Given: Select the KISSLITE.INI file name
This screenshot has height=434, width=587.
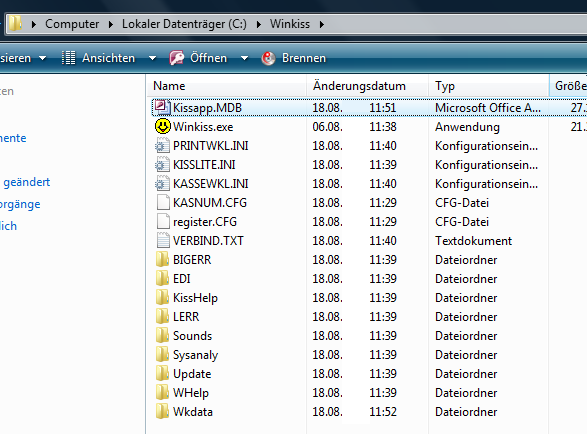Looking at the screenshot, I should point(204,165).
